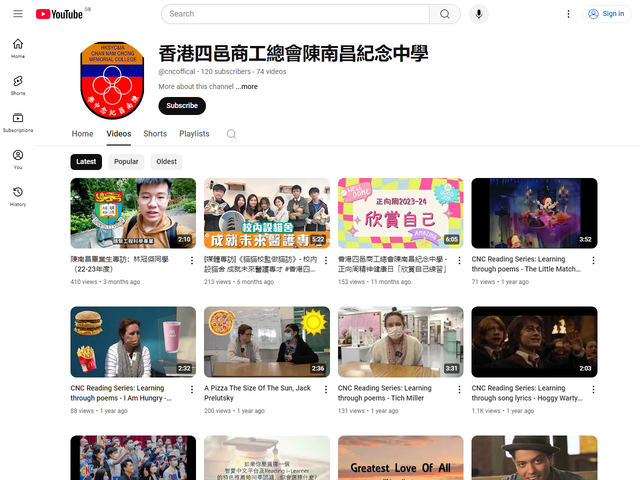The width and height of the screenshot is (640, 480).
Task: Expand channel description with ...more
Action: point(247,87)
